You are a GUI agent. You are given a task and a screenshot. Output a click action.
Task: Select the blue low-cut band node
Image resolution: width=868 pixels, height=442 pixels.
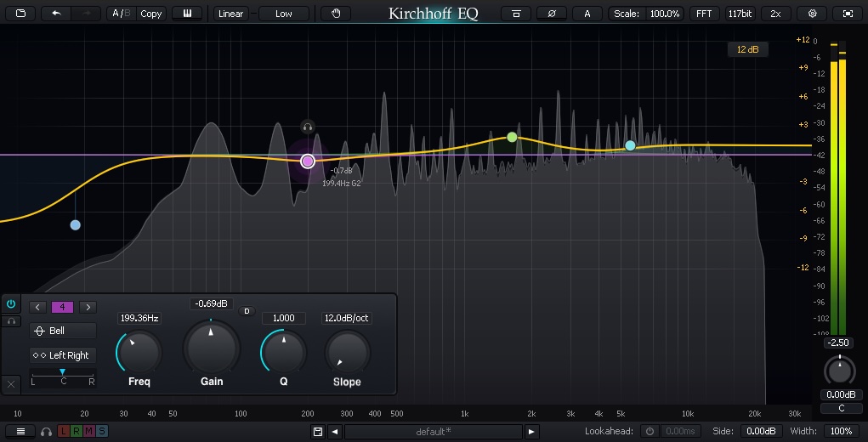point(76,224)
